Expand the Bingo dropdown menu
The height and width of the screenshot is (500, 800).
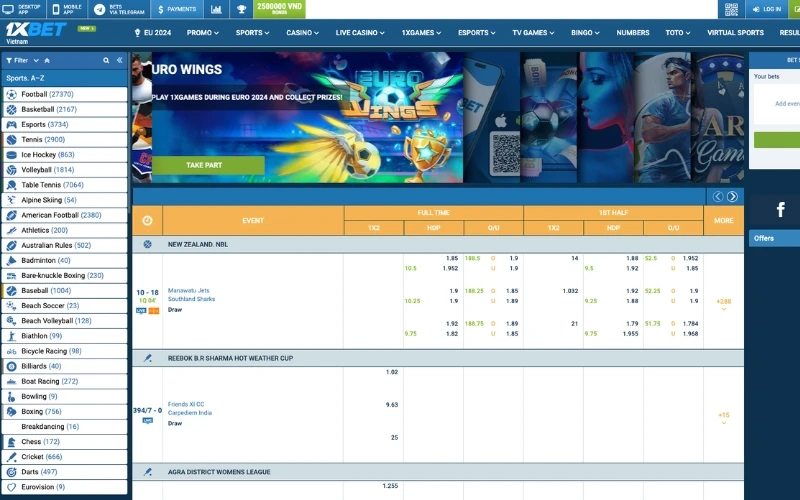[585, 33]
